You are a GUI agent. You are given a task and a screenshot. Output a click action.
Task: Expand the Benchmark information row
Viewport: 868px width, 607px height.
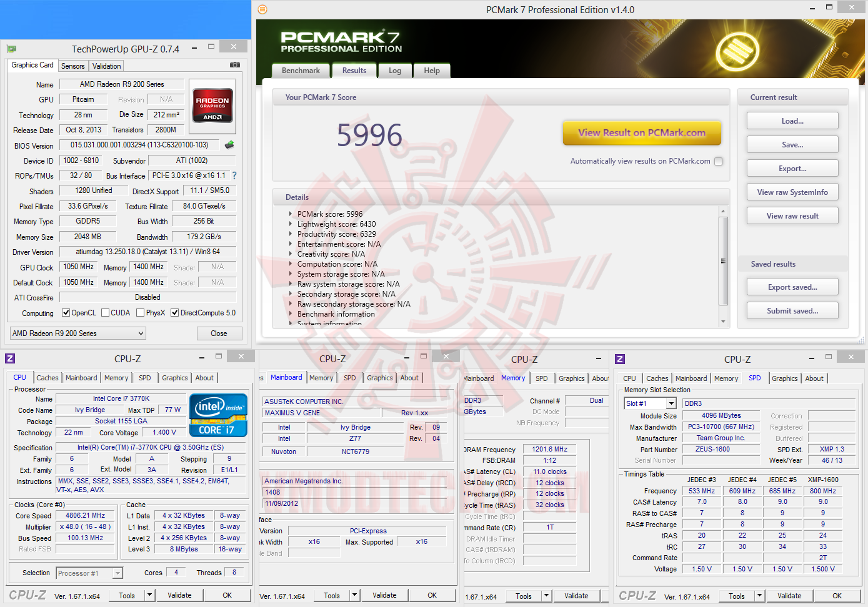click(290, 314)
